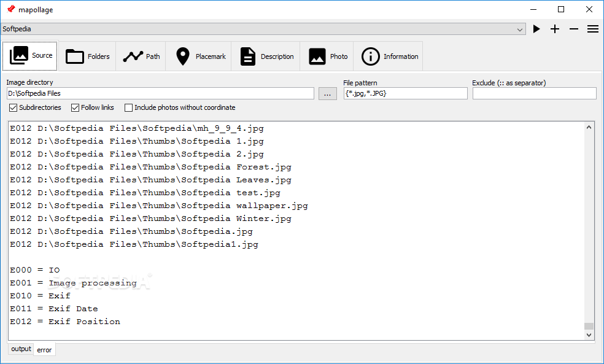This screenshot has width=604, height=364.
Task: Click the Softpedia test.jpg error line
Action: coord(145,193)
